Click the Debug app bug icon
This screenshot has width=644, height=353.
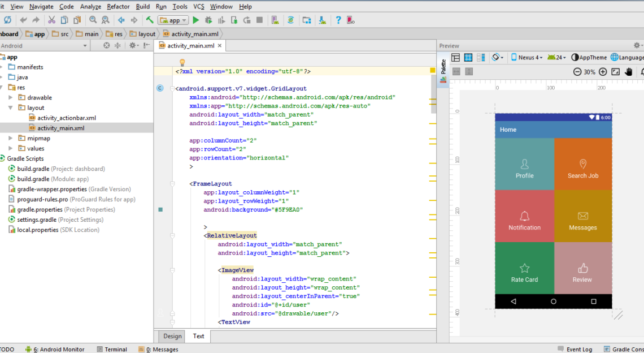point(208,20)
